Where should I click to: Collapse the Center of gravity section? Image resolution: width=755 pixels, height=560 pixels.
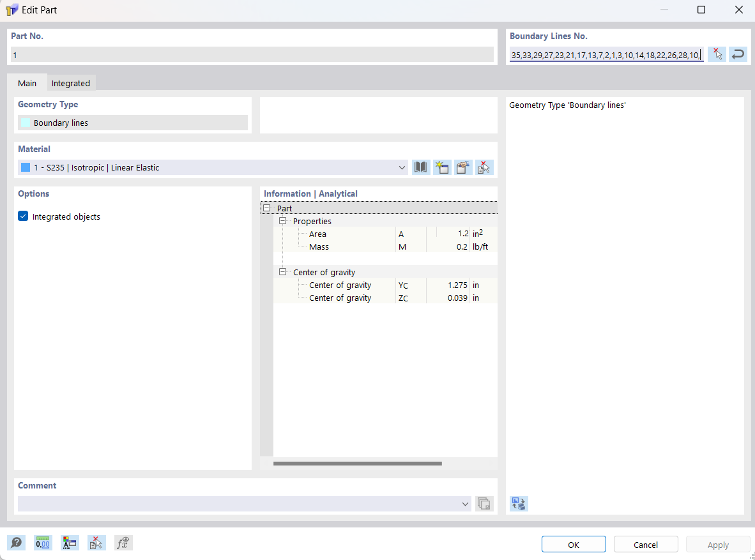coord(282,271)
